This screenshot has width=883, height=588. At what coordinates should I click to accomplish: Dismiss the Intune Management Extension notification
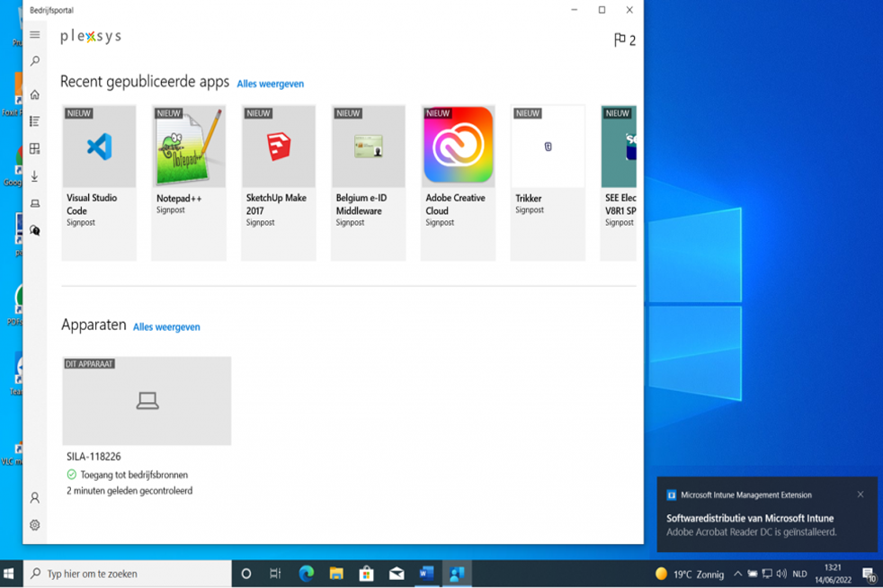861,494
